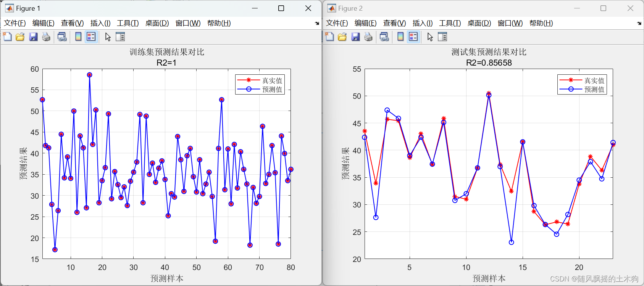
Task: Open 插入(I) menu in Figure 2
Action: [423, 23]
